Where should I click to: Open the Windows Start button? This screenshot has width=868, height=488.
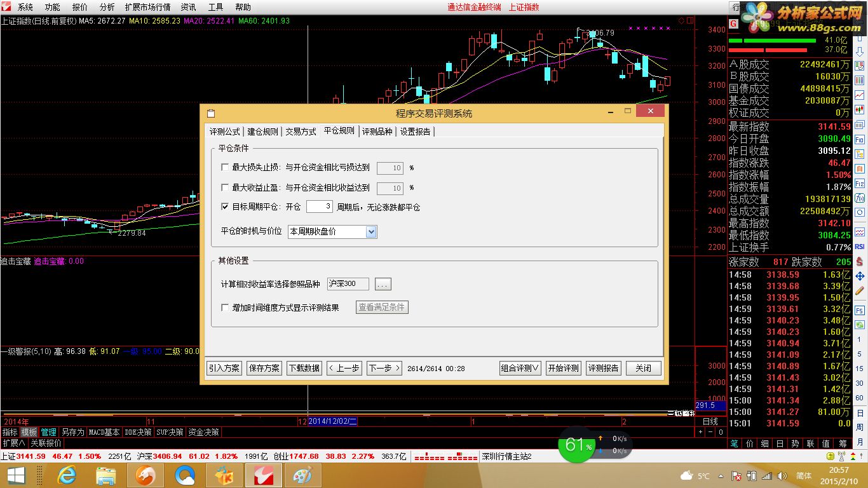[x=16, y=475]
